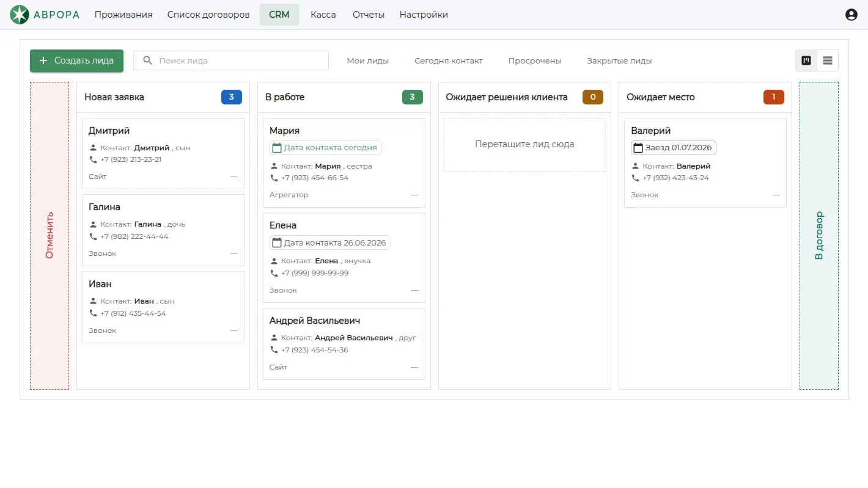Click phone number +7 (912) 435-44-54

pos(133,313)
